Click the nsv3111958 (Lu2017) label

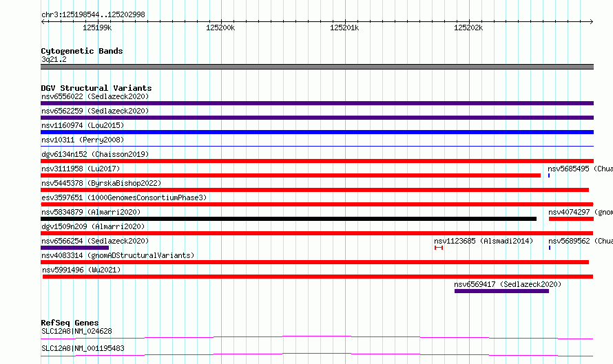pyautogui.click(x=81, y=169)
